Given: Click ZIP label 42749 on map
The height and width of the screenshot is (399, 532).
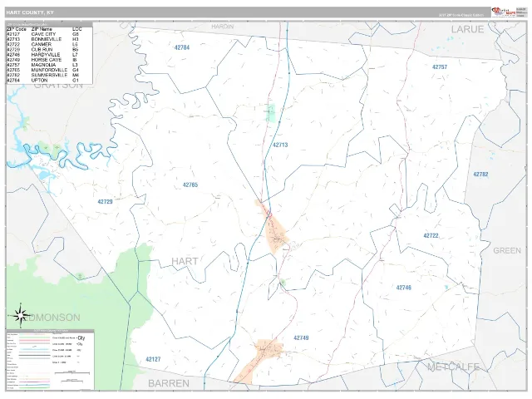Looking at the screenshot, I should (301, 338).
